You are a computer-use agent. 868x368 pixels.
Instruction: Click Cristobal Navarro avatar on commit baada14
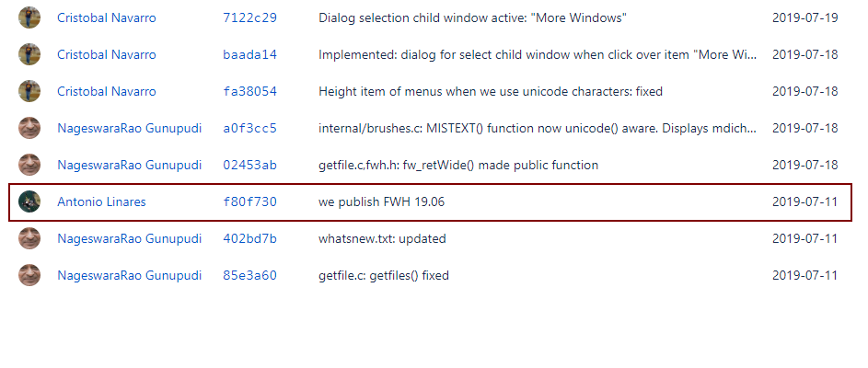[29, 54]
